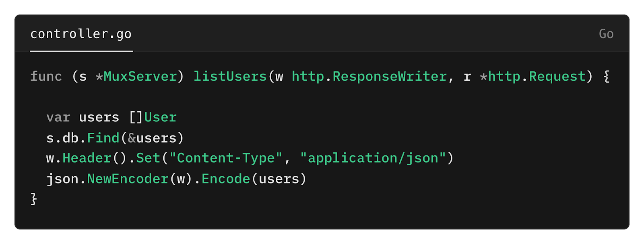The image size is (644, 244).
Task: Click the "Content-Type" string
Action: [226, 158]
